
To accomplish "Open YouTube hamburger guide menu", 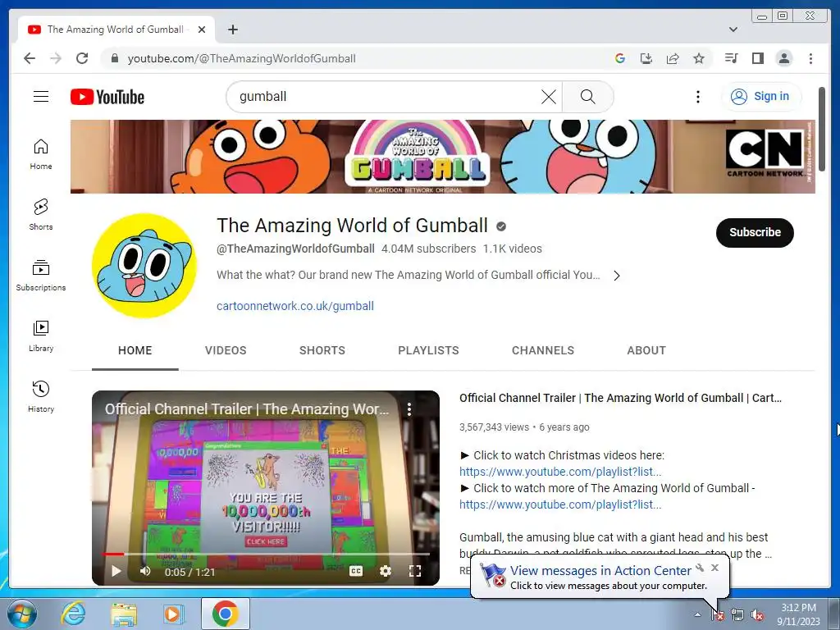I will pos(41,97).
